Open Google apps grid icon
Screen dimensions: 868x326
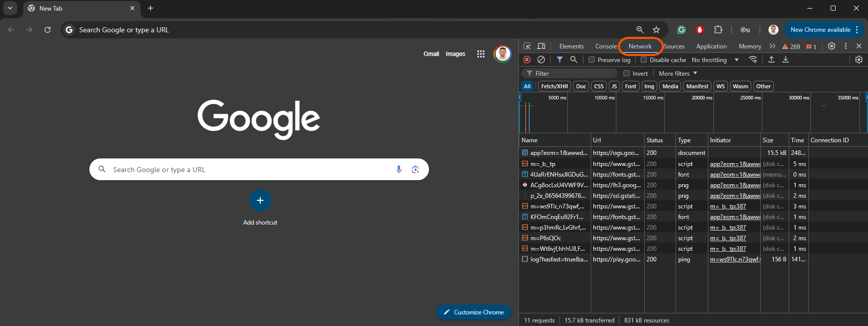click(480, 54)
